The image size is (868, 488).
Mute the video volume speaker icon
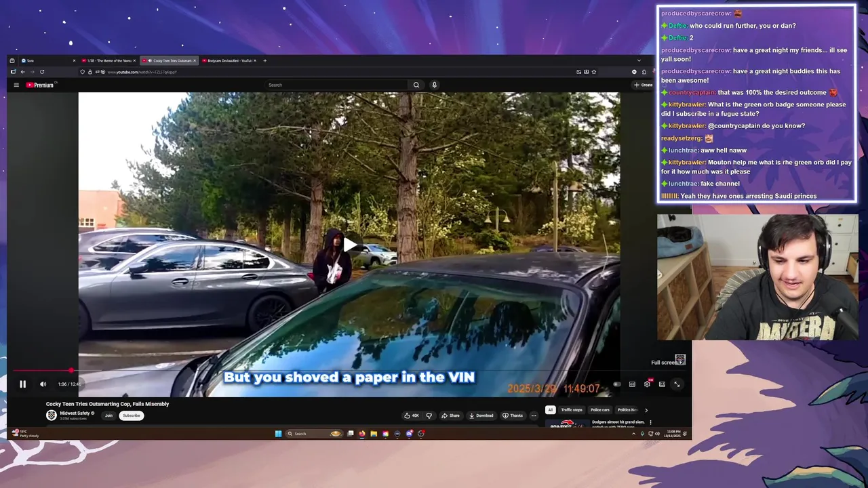pos(43,384)
